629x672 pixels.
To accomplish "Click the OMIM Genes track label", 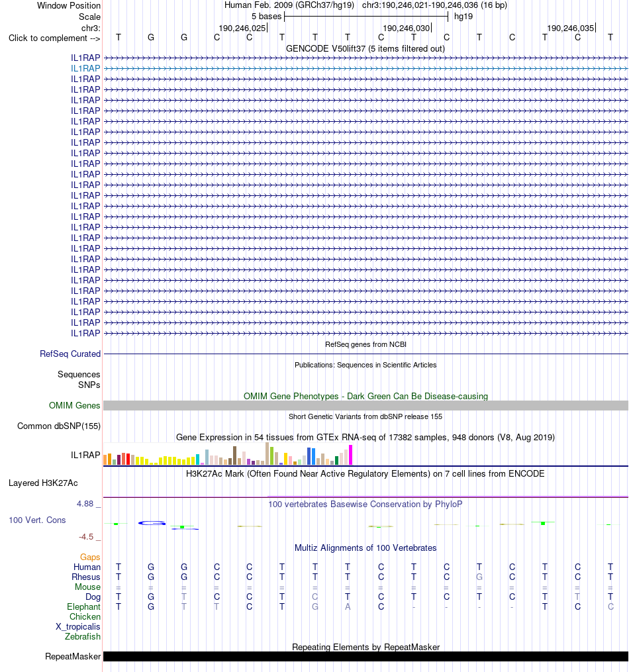I will pyautogui.click(x=75, y=405).
